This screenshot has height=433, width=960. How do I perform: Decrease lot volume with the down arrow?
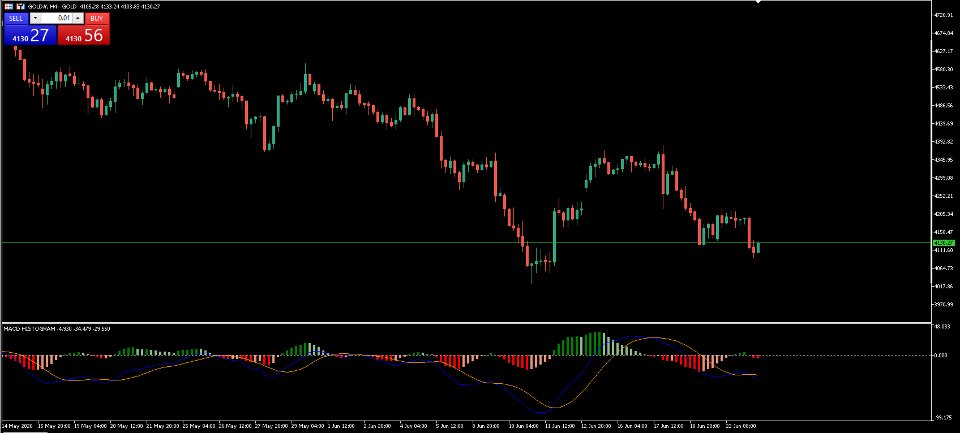point(35,18)
